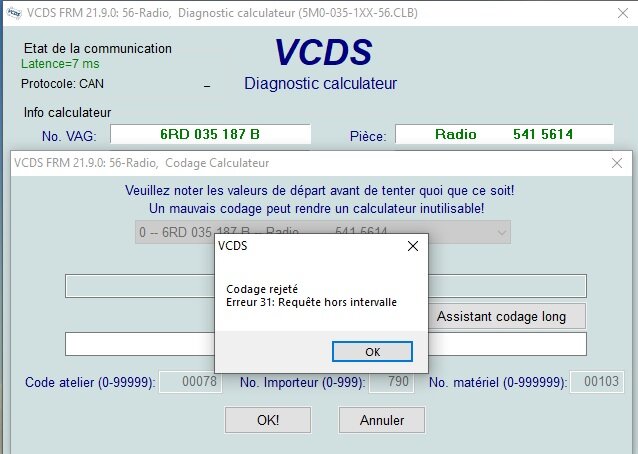Click the No. Importeur field showing 790

[x=391, y=382]
